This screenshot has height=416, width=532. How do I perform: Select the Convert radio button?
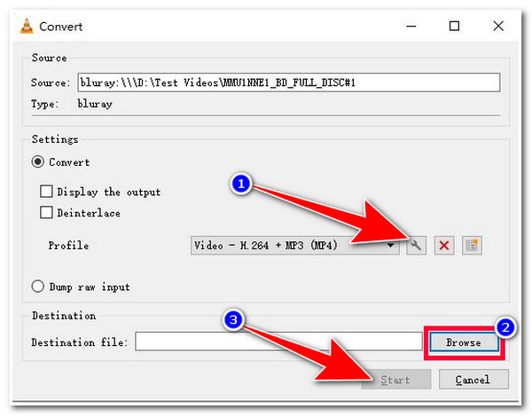coord(37,161)
